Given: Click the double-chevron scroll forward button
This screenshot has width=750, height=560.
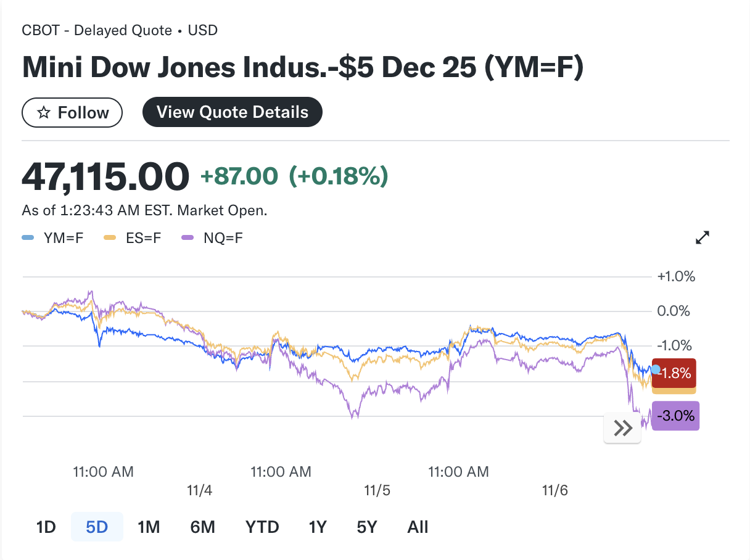Looking at the screenshot, I should [623, 428].
